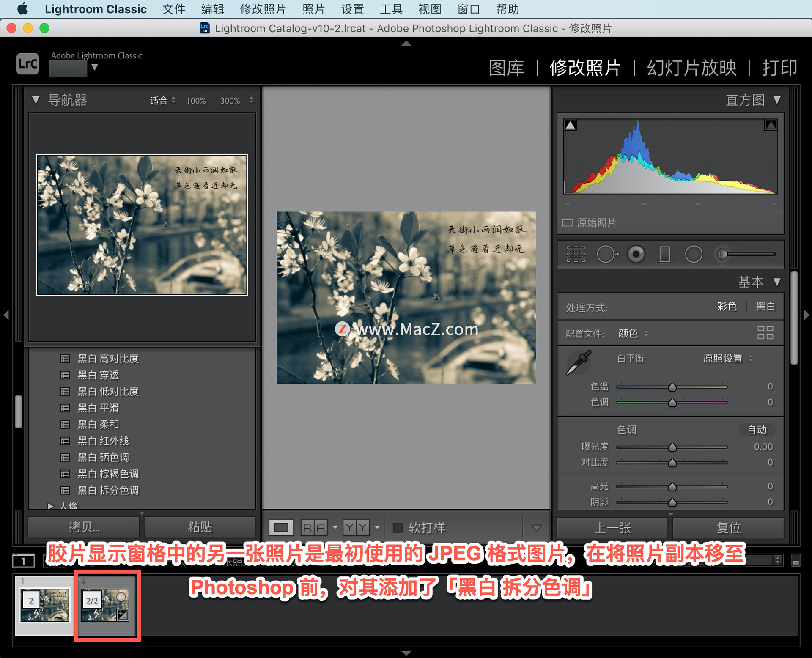Click the 自动 tone button
This screenshot has width=812, height=658.
tap(757, 430)
